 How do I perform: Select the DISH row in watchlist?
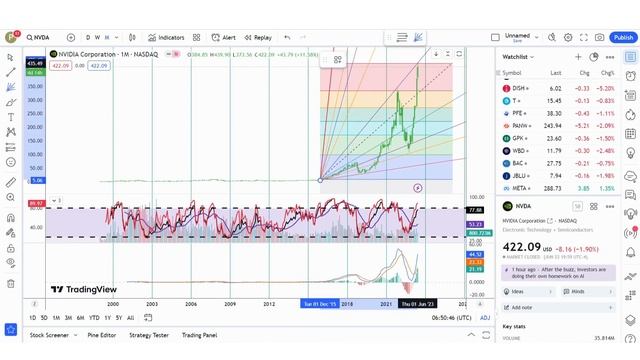click(558, 88)
